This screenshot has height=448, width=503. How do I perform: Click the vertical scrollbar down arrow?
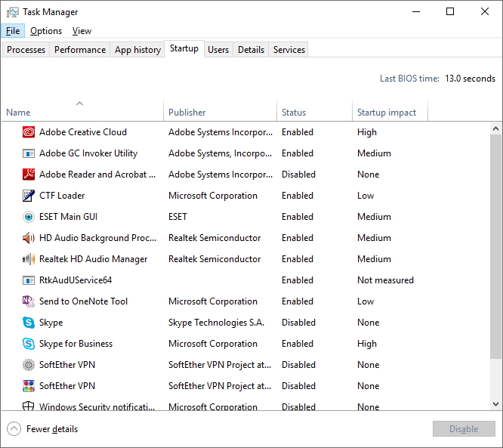point(496,404)
